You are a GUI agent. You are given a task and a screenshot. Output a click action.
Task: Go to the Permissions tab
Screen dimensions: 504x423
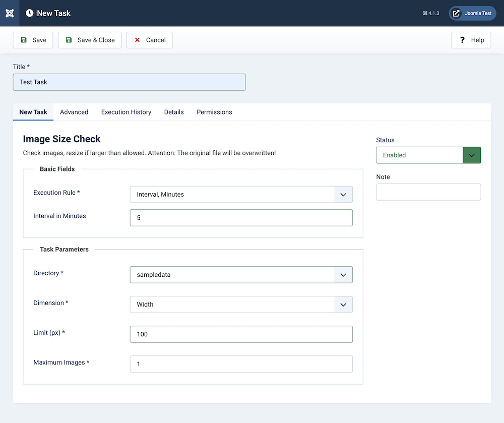[x=214, y=112]
